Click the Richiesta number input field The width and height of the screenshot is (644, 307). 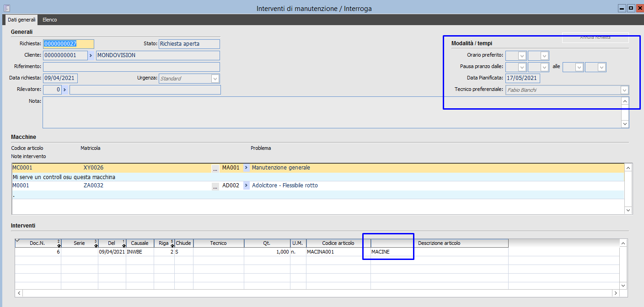point(69,44)
